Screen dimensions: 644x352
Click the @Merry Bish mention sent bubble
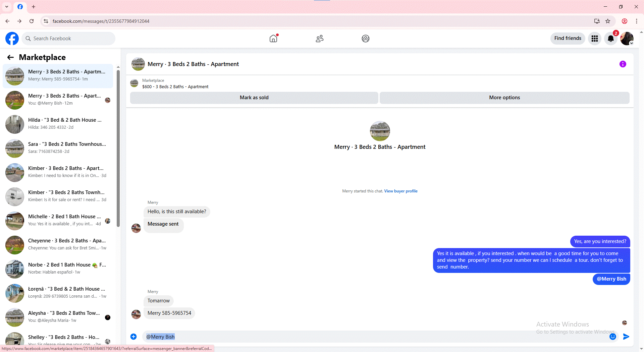[611, 279]
